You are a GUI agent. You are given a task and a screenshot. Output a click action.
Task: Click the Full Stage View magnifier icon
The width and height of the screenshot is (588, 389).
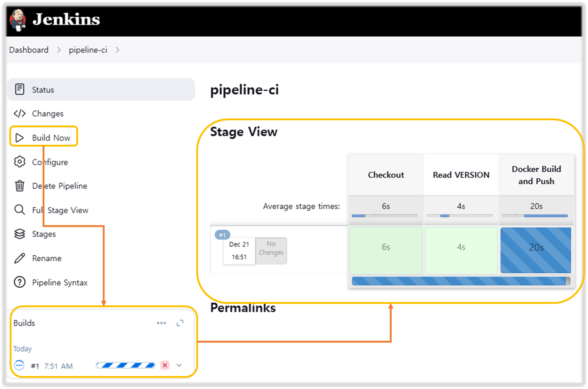point(20,210)
